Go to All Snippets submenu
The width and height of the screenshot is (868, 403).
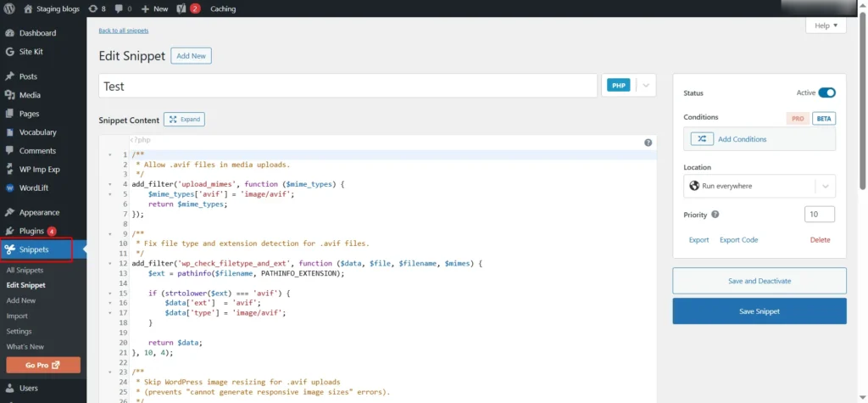25,270
